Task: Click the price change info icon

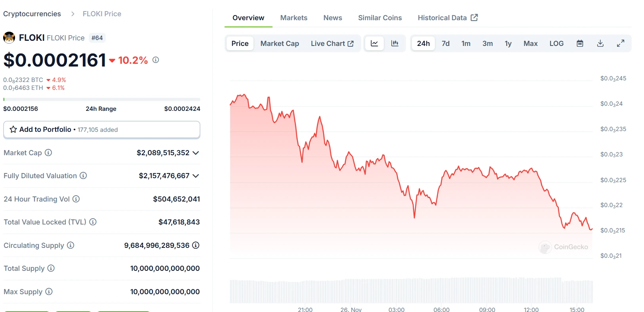Action: coord(156,60)
